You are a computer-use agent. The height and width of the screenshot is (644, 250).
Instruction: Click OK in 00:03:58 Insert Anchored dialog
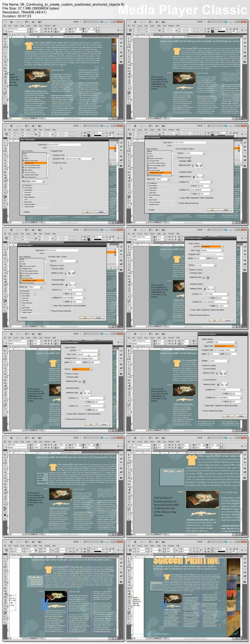click(x=91, y=424)
